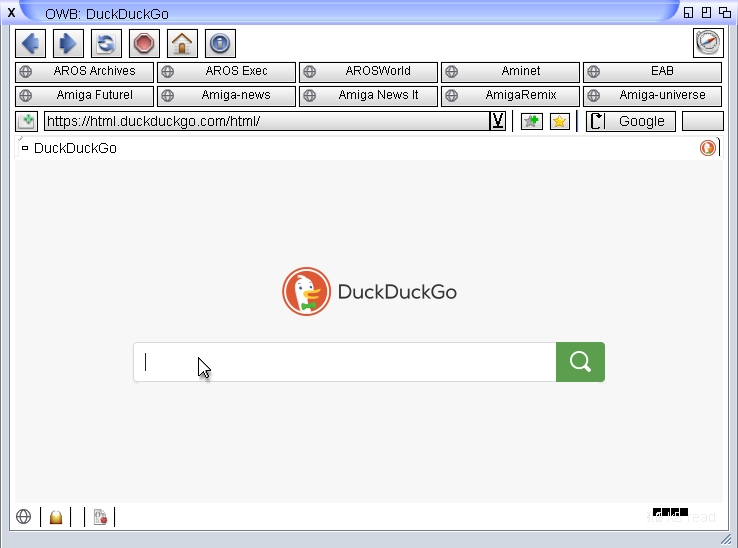
Task: Click the lock security icon in status bar
Action: point(56,517)
